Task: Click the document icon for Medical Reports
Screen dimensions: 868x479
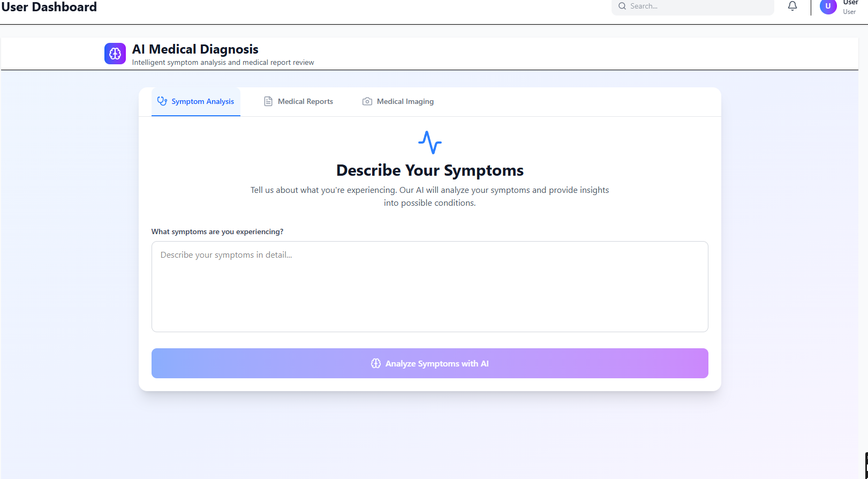Action: (268, 101)
